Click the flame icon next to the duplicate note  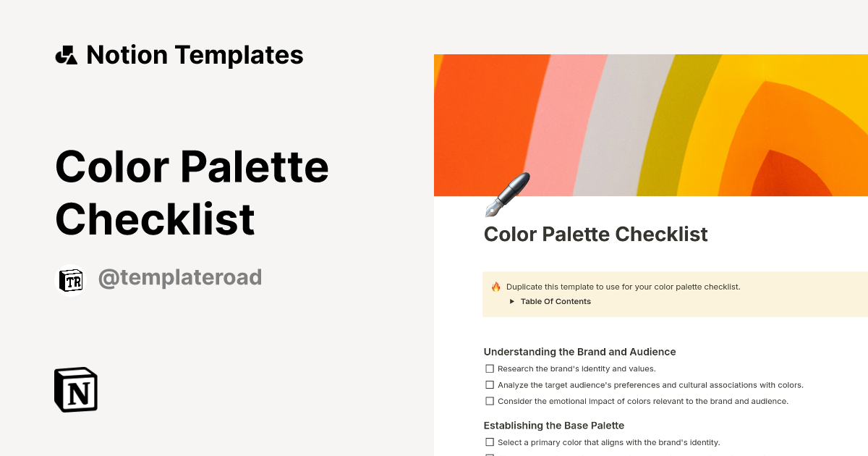[x=495, y=286]
